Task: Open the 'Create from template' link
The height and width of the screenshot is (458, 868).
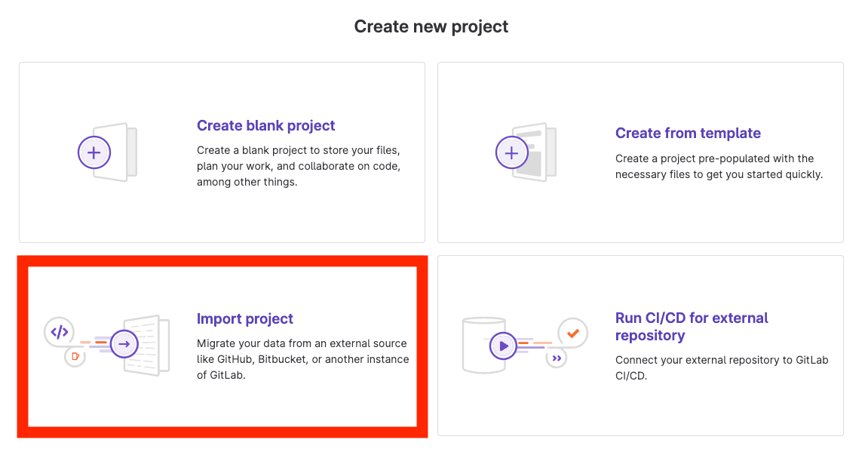Action: [x=688, y=133]
